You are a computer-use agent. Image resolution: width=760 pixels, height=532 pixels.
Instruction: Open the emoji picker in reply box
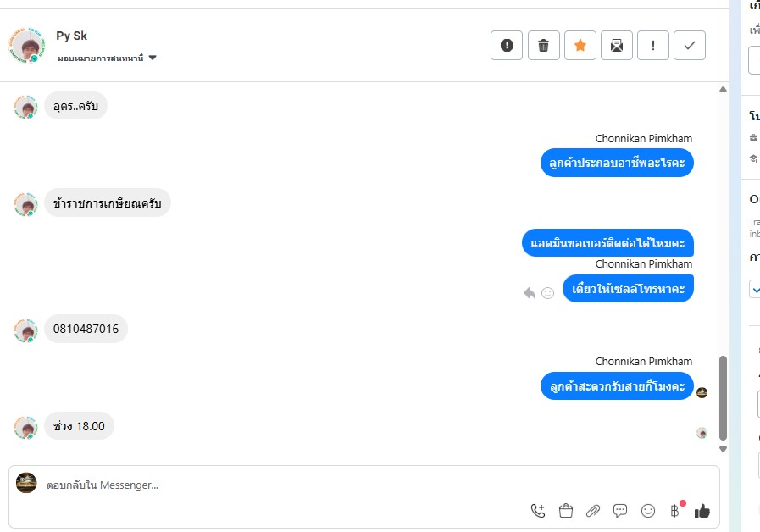648,511
